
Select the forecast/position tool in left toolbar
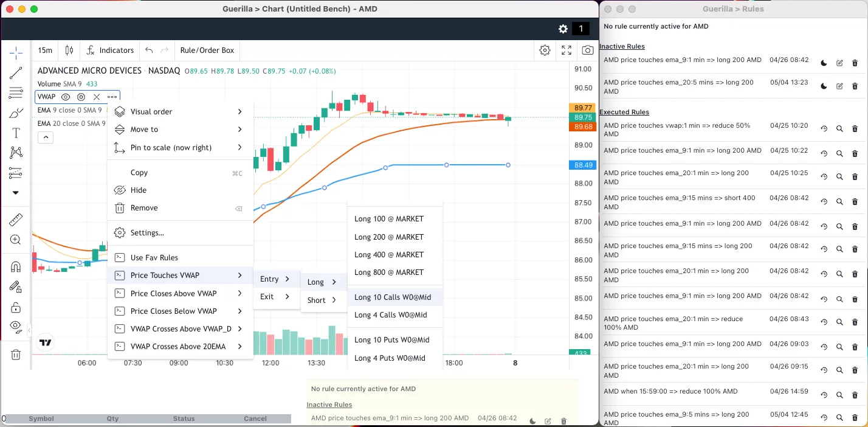coord(16,173)
